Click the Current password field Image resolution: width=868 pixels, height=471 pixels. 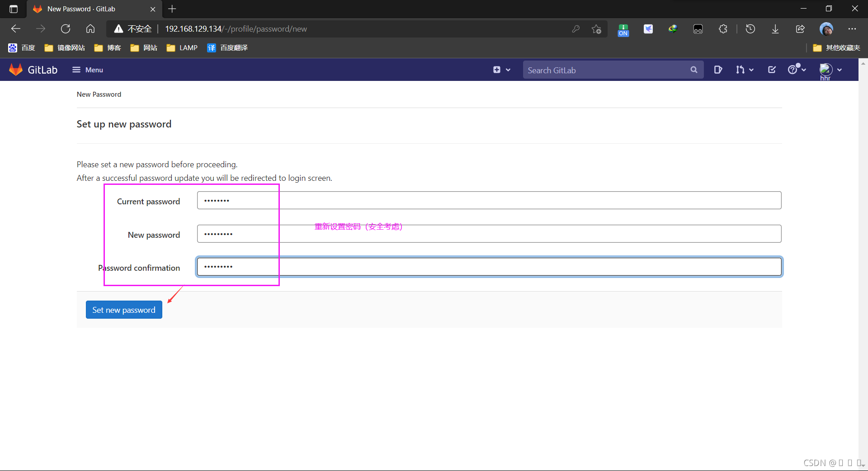coord(489,200)
